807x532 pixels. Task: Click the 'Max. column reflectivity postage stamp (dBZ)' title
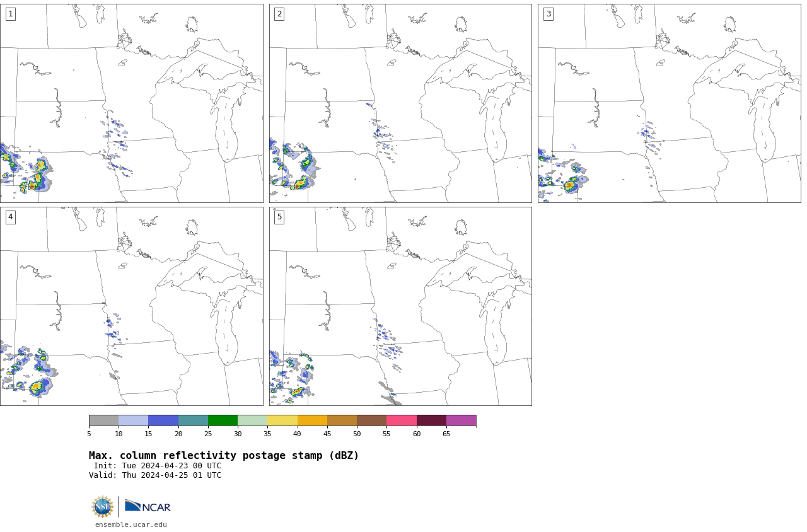(x=224, y=456)
